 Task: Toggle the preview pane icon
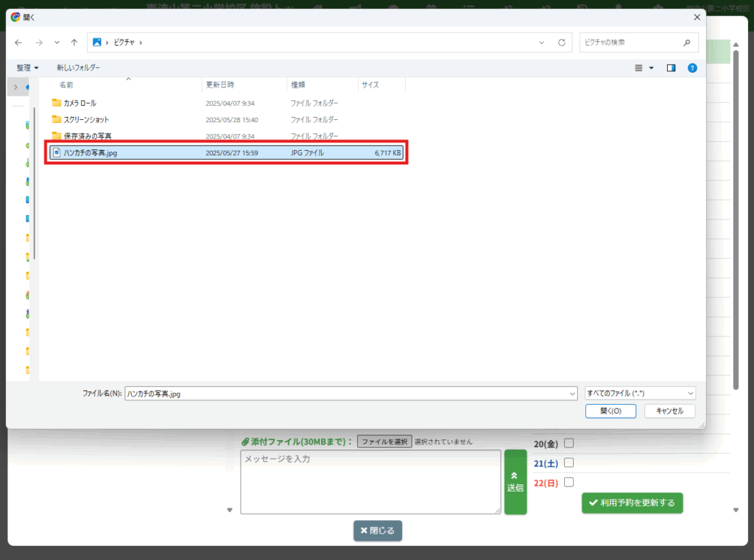point(671,68)
